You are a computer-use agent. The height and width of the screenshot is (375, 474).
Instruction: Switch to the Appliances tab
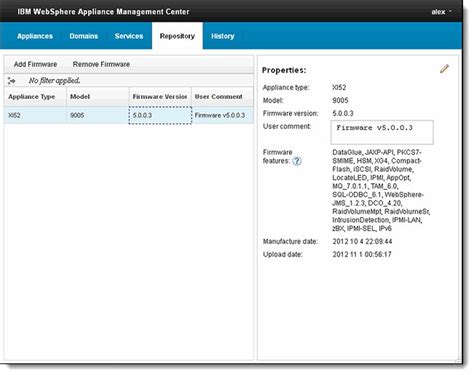click(35, 36)
